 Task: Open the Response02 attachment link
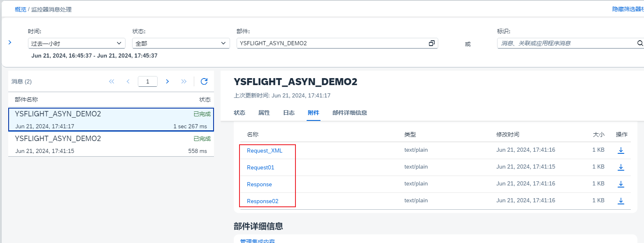click(262, 201)
